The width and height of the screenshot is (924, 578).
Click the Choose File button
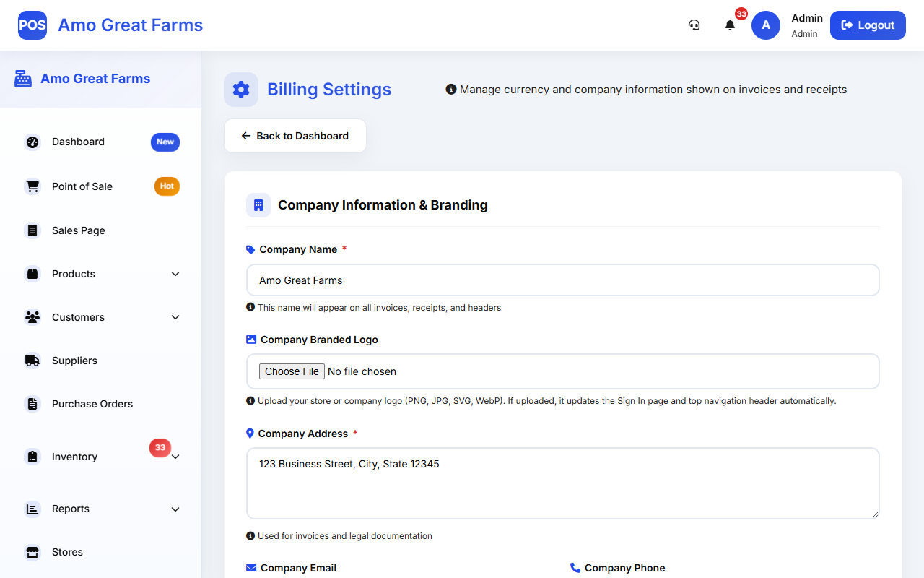tap(292, 371)
